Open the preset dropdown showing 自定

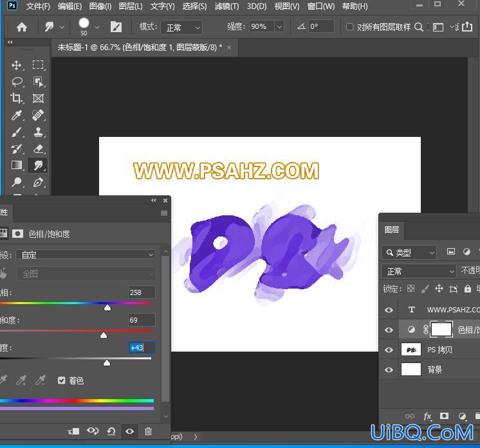86,255
